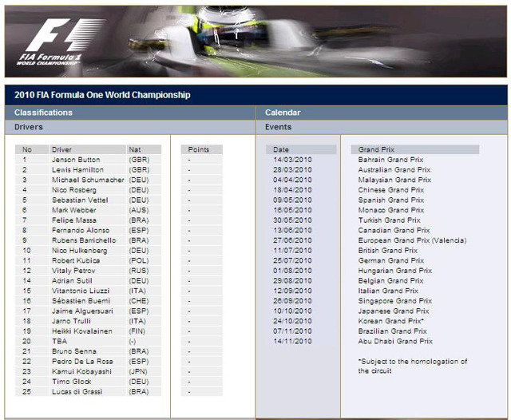The width and height of the screenshot is (511, 420).
Task: Select driver Jarno Trulli
Action: pos(71,321)
